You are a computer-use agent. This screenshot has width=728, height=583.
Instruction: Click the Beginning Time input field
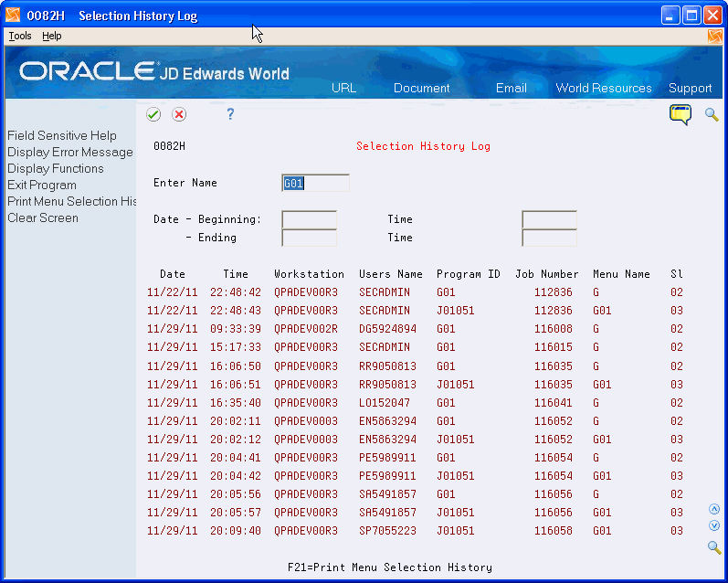pos(549,219)
